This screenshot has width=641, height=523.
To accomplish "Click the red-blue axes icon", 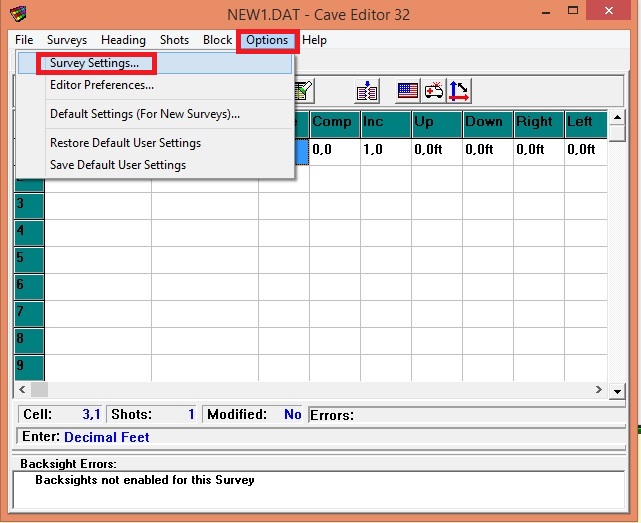I will [x=459, y=91].
